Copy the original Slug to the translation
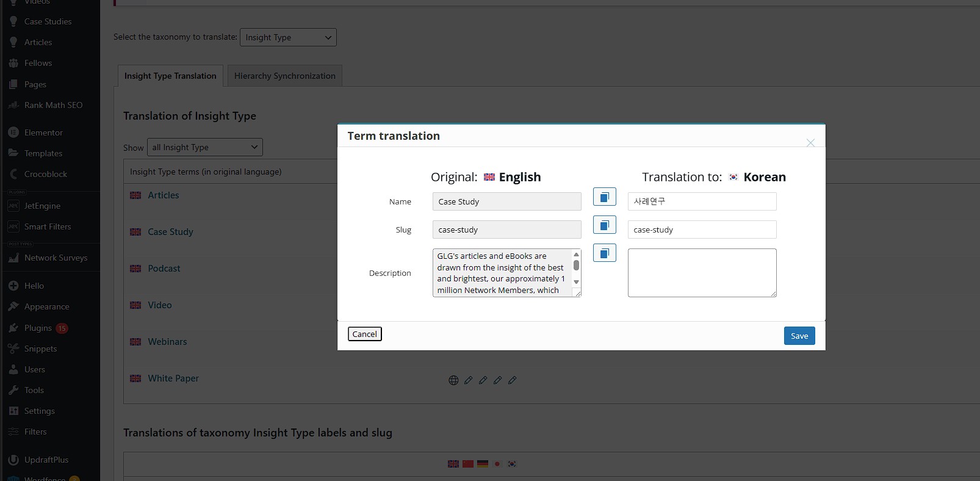This screenshot has height=481, width=980. point(604,225)
